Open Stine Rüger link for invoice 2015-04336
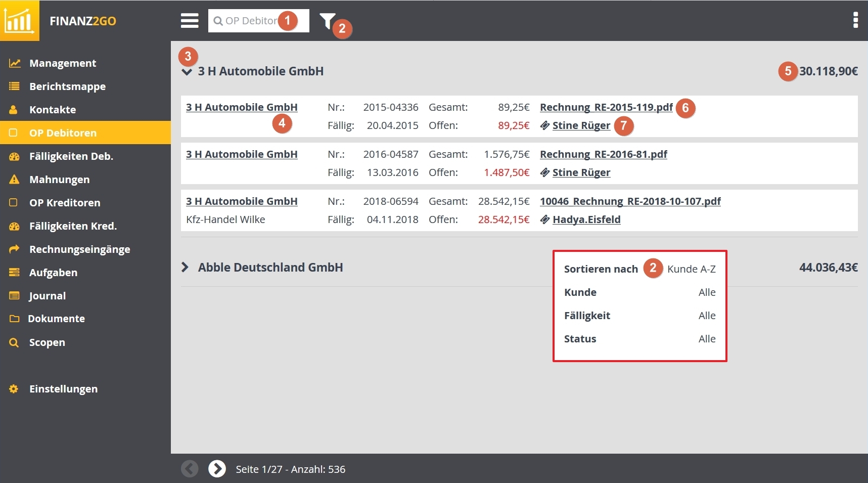The height and width of the screenshot is (483, 868). (581, 125)
